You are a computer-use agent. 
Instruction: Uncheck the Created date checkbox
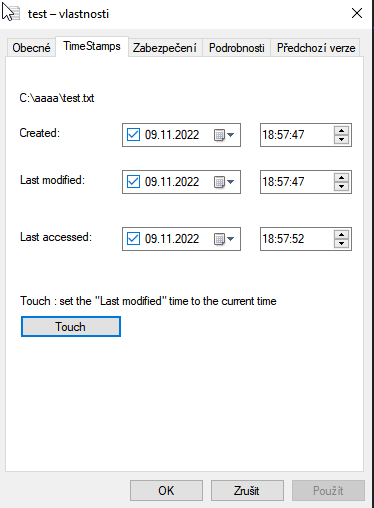133,135
